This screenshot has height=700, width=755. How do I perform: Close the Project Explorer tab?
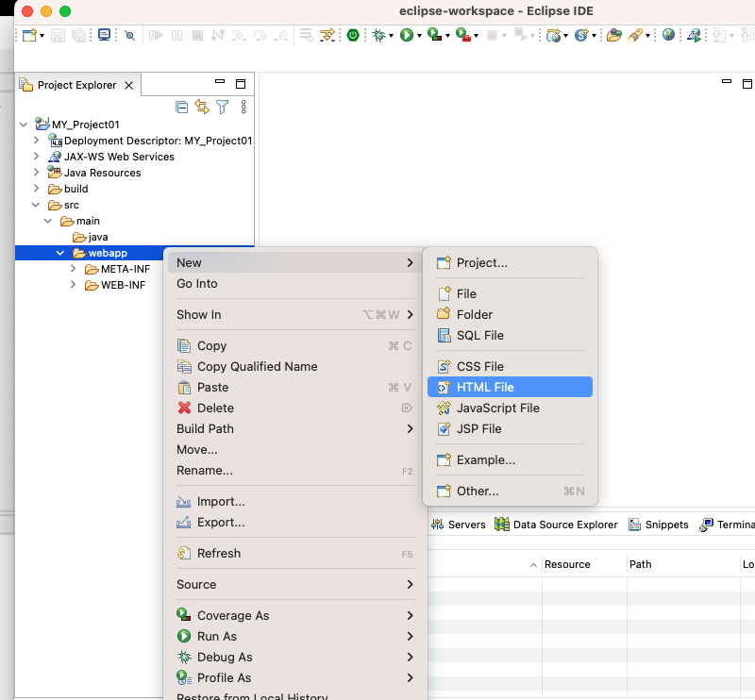tap(128, 85)
